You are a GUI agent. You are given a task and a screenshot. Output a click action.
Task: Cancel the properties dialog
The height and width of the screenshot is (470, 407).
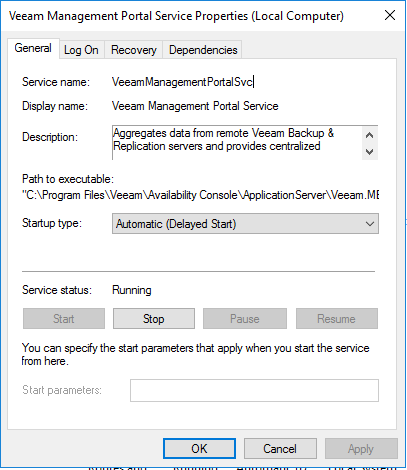(x=280, y=449)
